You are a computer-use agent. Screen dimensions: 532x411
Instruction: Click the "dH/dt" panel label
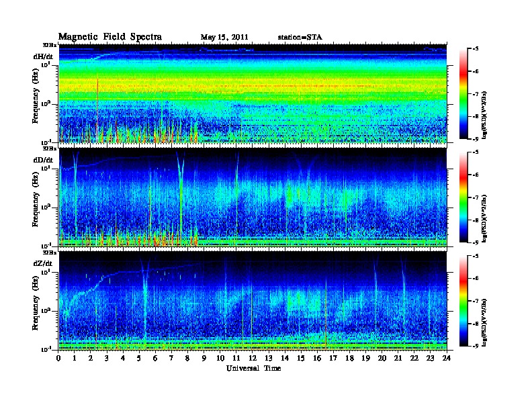coord(43,56)
